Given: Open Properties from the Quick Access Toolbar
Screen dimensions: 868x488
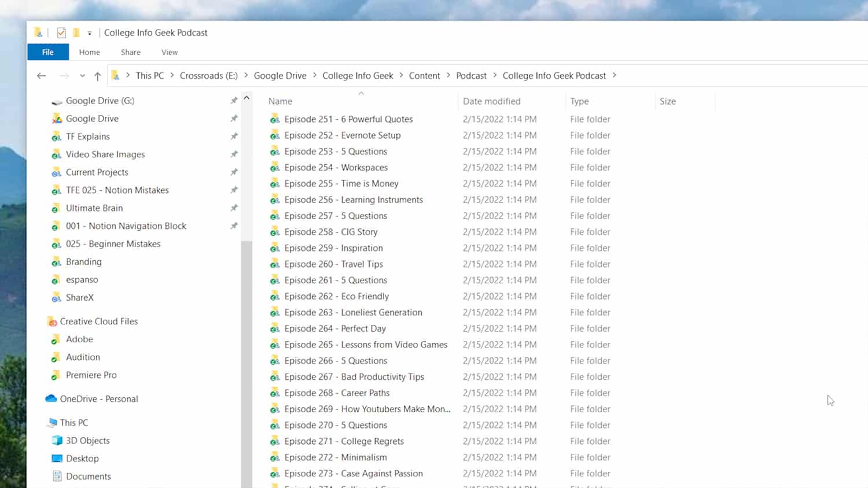Looking at the screenshot, I should (x=61, y=32).
